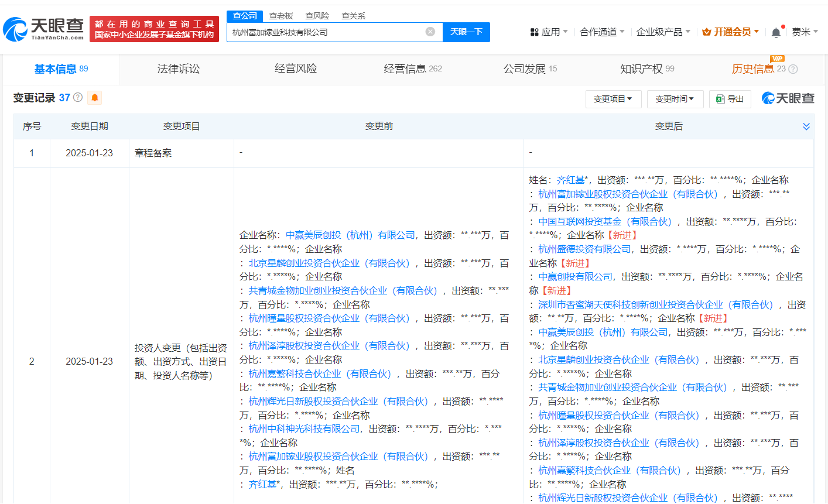Open 中国互联网投资基金 link

pos(605,222)
